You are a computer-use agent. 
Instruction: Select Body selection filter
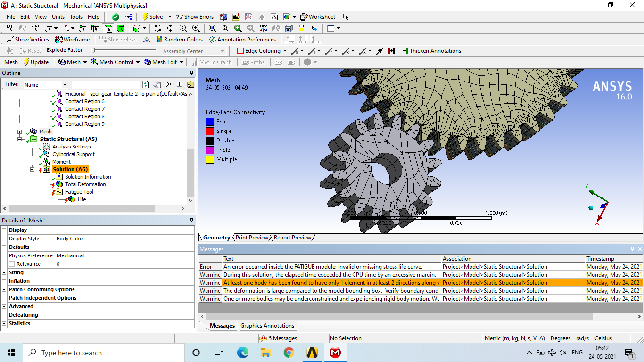pyautogui.click(x=120, y=28)
